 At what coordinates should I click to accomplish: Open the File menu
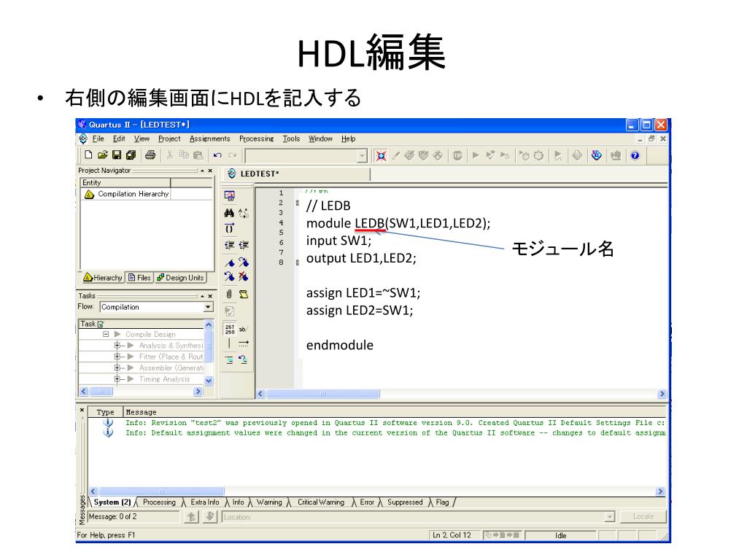(98, 139)
